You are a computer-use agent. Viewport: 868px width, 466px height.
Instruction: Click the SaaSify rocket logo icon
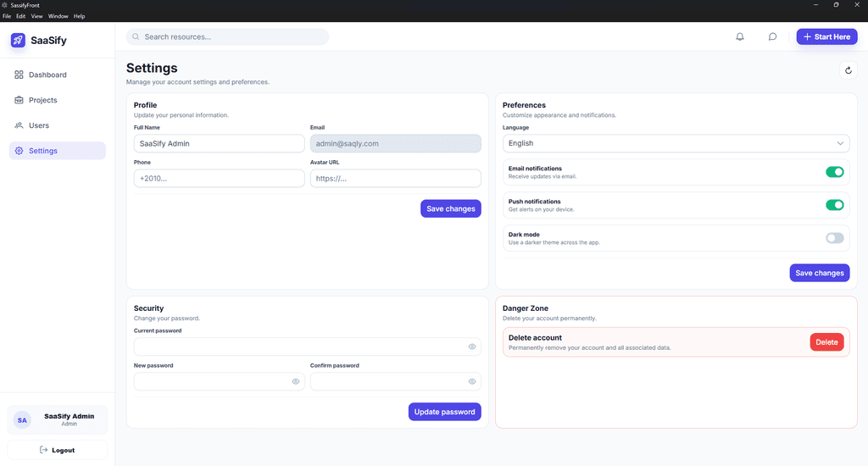click(18, 40)
